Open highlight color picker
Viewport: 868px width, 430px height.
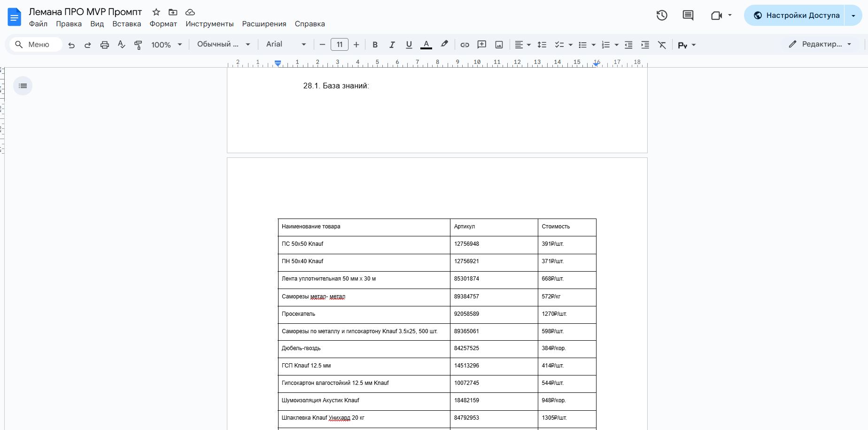pos(444,45)
